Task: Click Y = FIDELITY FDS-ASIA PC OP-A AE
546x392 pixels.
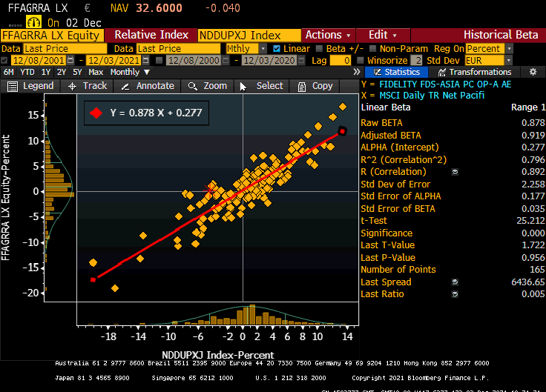Action: click(x=436, y=84)
